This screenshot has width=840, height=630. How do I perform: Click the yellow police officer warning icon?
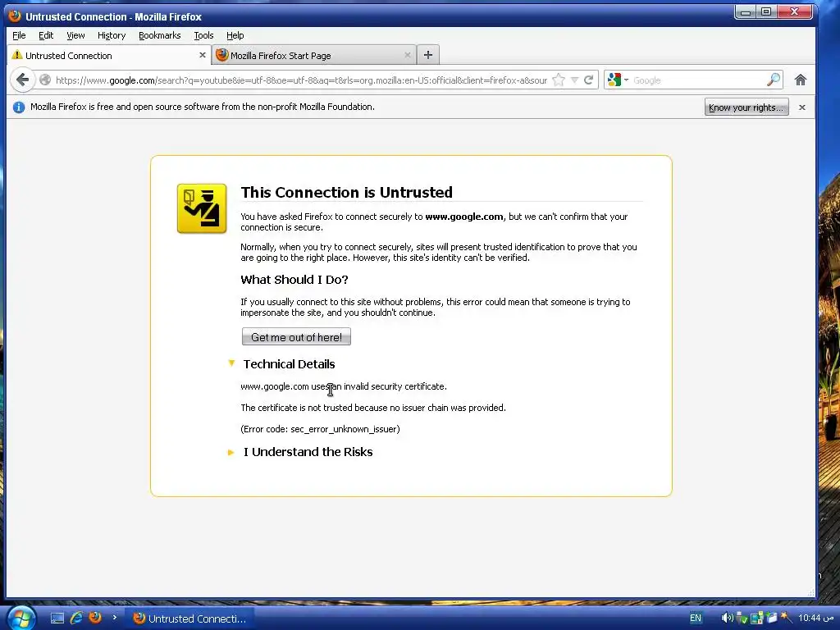click(202, 208)
